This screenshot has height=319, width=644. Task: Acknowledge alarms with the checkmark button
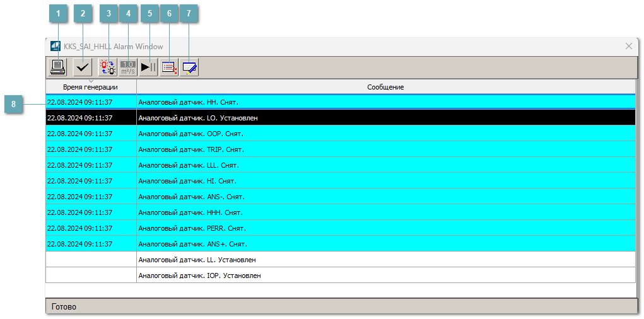tap(82, 67)
